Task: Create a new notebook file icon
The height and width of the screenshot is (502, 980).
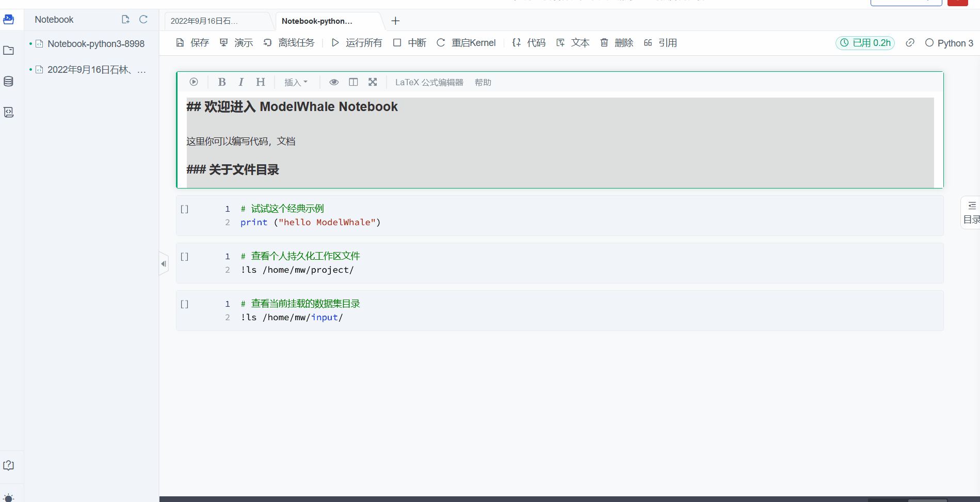Action: point(125,20)
